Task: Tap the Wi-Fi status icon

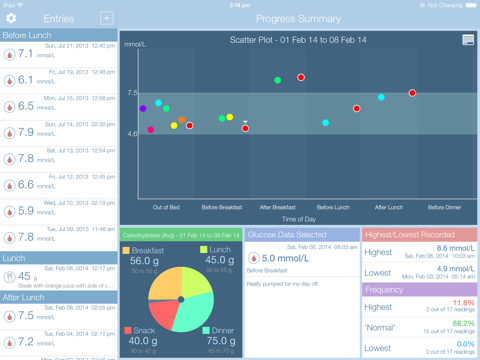Action: coord(21,5)
